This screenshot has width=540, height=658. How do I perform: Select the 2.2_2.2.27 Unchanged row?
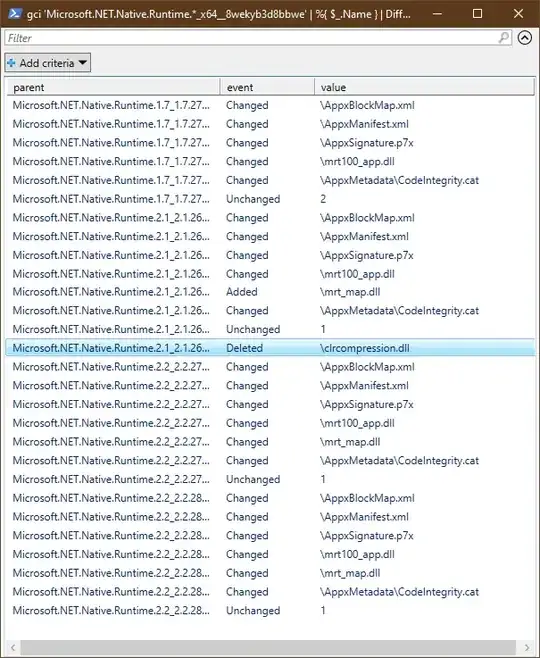coord(270,479)
